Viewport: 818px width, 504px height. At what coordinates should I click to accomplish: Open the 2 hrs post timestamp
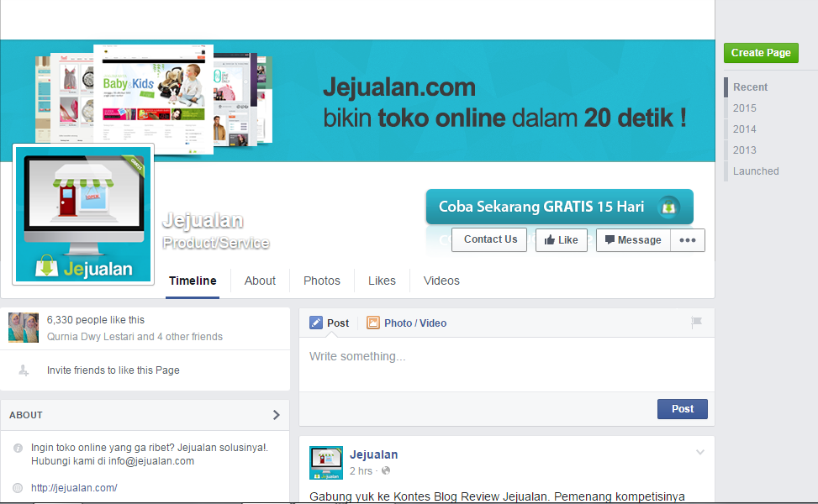[361, 471]
